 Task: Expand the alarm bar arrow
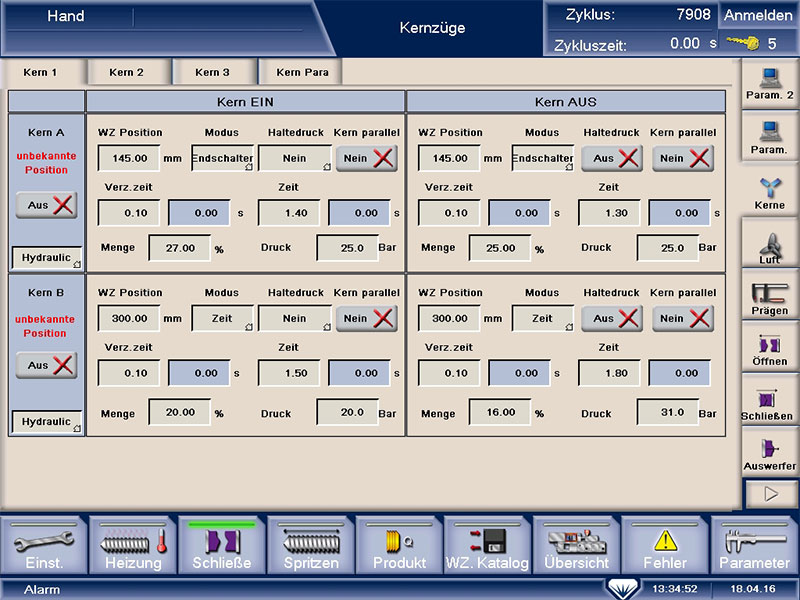(622, 589)
